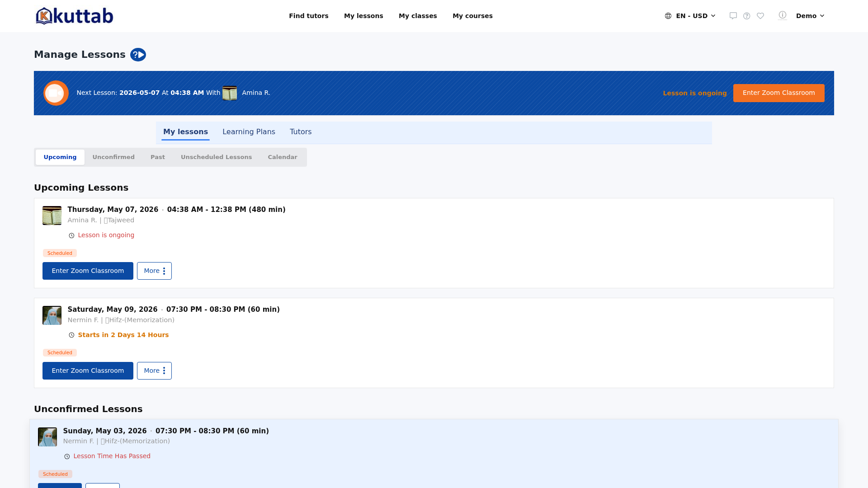The image size is (868, 488).
Task: Click Amina R. thumbnail in Thursday lesson card
Action: (x=52, y=216)
